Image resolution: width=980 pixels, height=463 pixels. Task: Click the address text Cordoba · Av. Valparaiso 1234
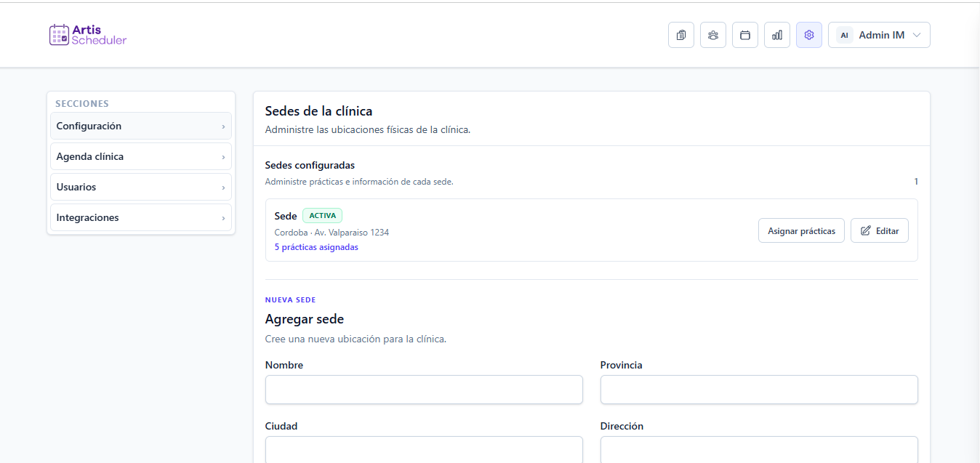click(332, 233)
